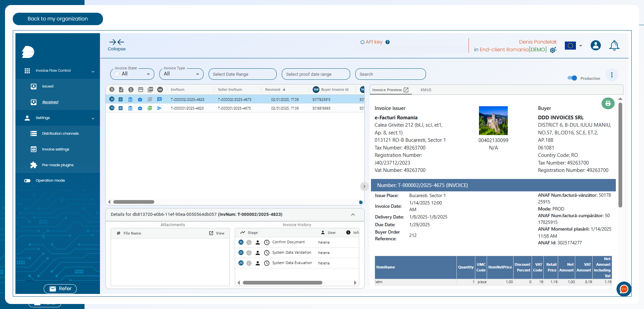Click the API key help icon

point(387,42)
